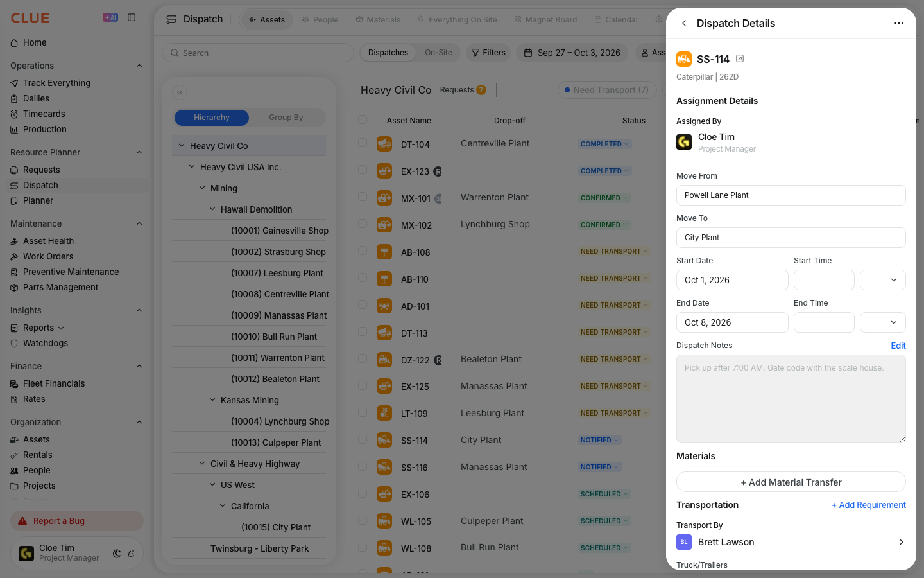This screenshot has height=578, width=924.
Task: Open status dropdown for SS-114 NOTIFIED
Action: tap(600, 440)
